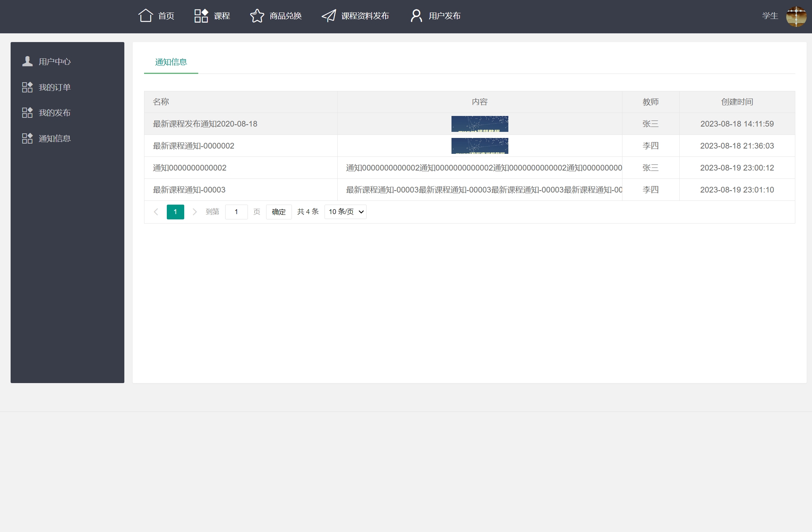Click the paper plane 课程资料发布 icon
The height and width of the screenshot is (532, 812).
coord(329,16)
